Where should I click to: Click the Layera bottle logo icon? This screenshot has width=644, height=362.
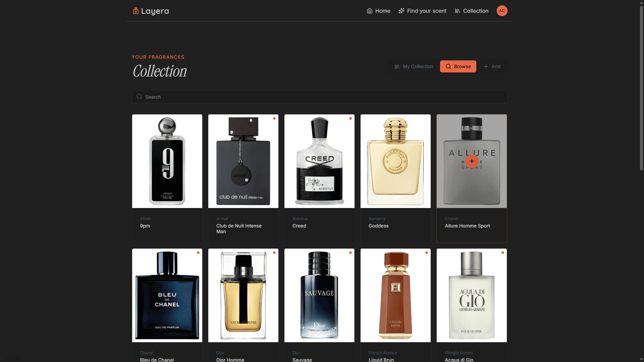[136, 11]
